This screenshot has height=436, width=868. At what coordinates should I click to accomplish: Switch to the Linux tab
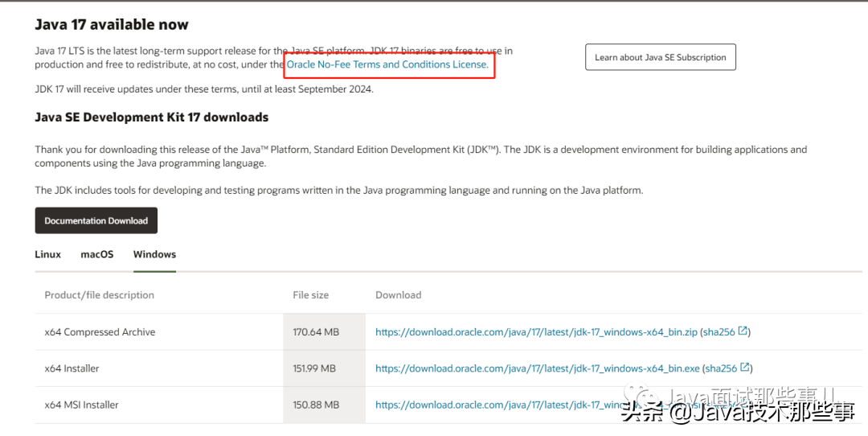point(48,254)
